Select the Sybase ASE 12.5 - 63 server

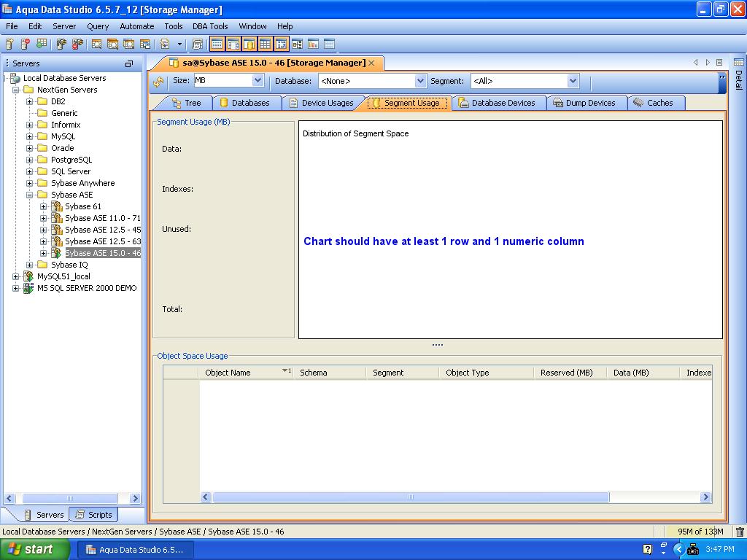coord(103,241)
